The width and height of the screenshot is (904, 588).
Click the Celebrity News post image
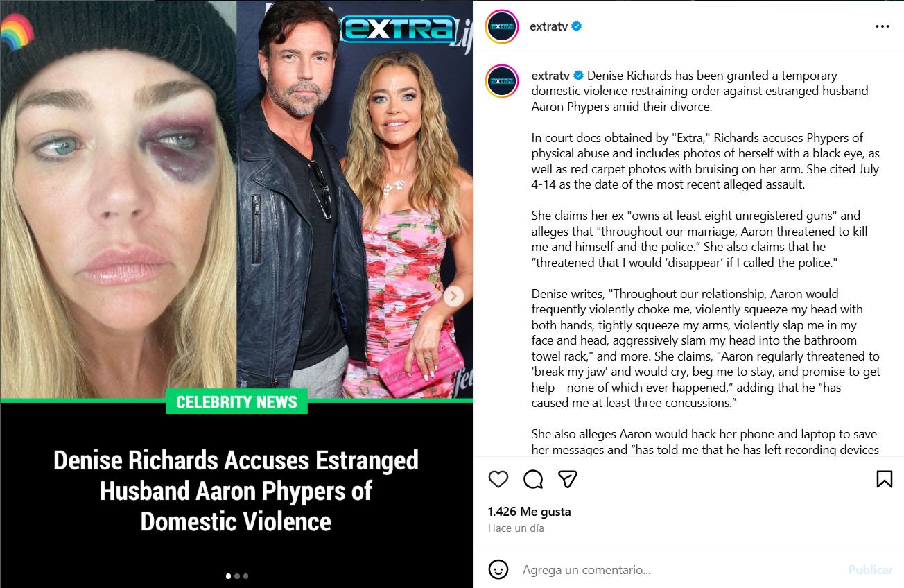tap(236, 294)
